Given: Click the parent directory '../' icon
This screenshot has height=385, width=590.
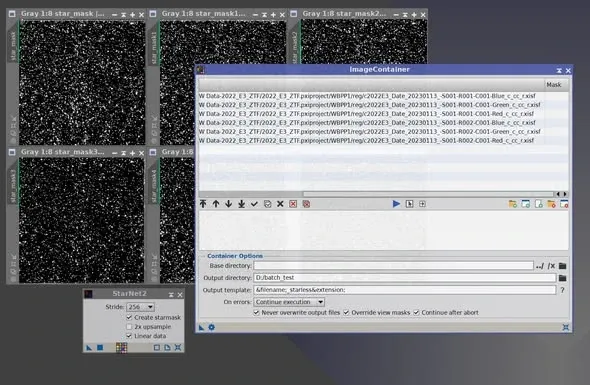Looking at the screenshot, I should pos(540,266).
